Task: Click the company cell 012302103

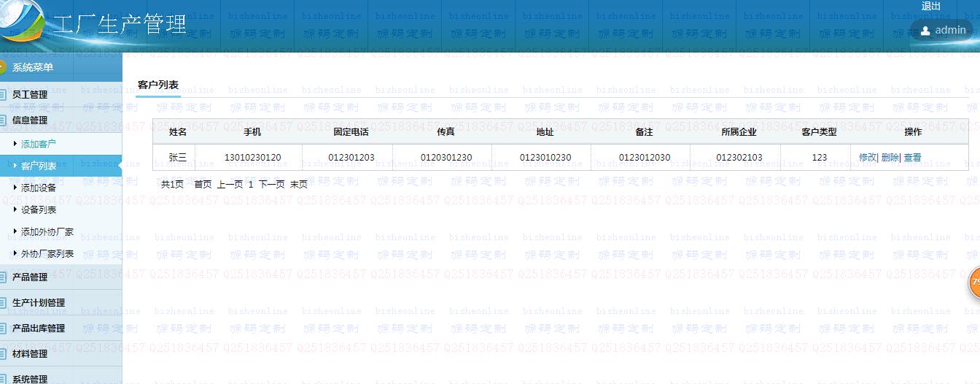Action: coord(739,157)
